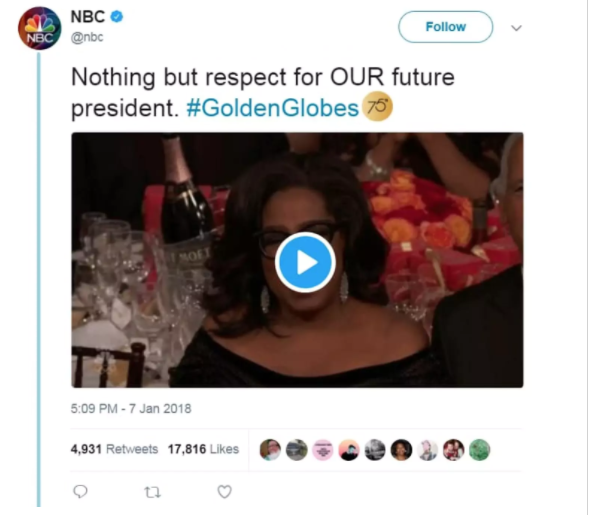
Task: Open the reply speech bubble icon
Action: tap(80, 491)
